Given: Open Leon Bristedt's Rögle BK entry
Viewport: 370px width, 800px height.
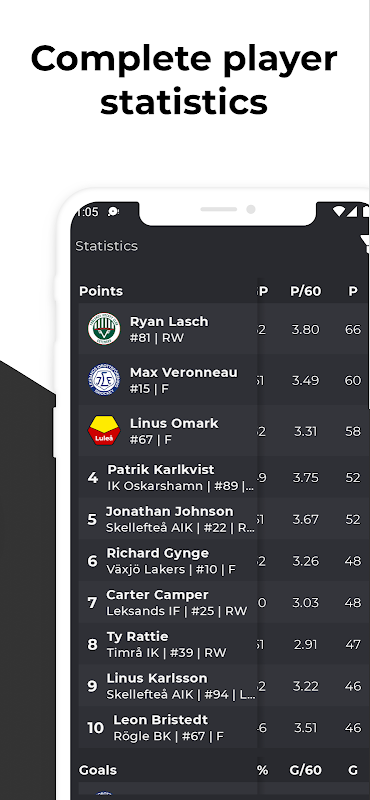Looking at the screenshot, I should (224, 728).
